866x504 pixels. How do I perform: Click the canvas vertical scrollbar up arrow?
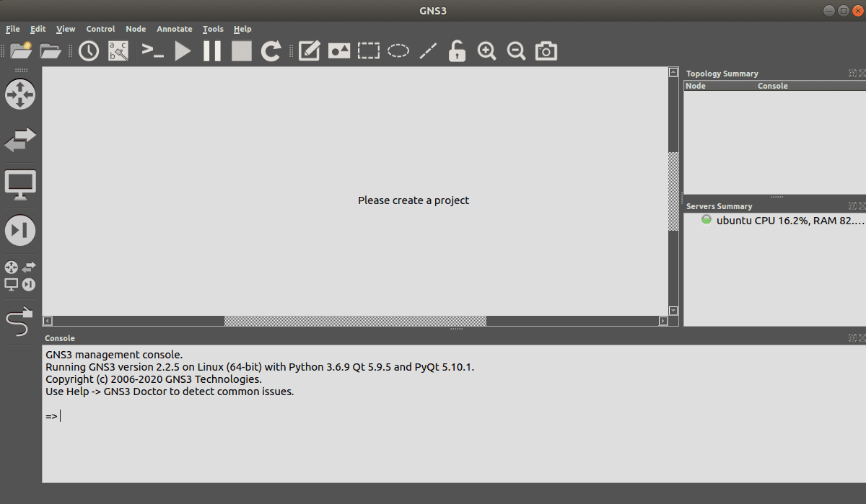[x=673, y=73]
